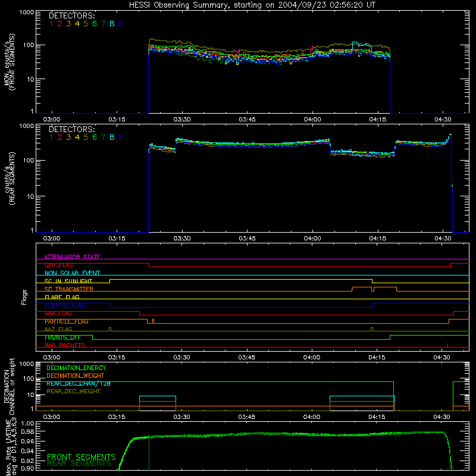Screen dimensions: 476x476
Task: Click the SAA_FLAG label
Action: point(58,314)
